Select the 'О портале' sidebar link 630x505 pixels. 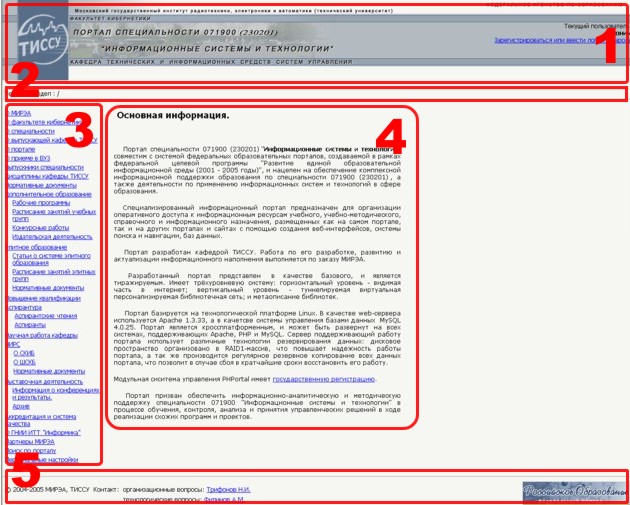coord(21,149)
